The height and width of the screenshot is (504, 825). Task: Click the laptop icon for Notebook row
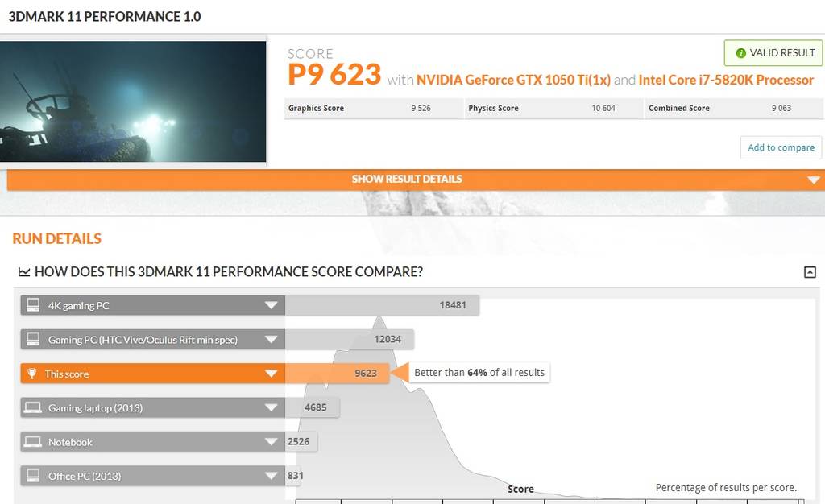pyautogui.click(x=32, y=441)
